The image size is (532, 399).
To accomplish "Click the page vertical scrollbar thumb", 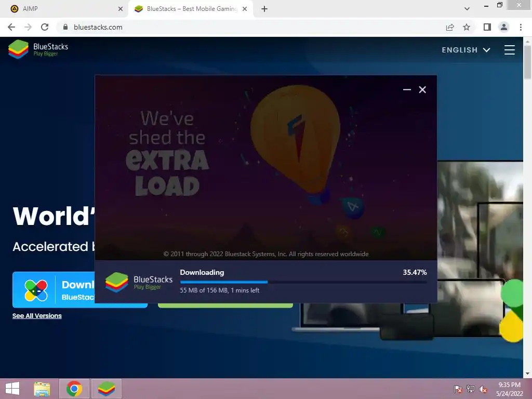I will (x=527, y=62).
